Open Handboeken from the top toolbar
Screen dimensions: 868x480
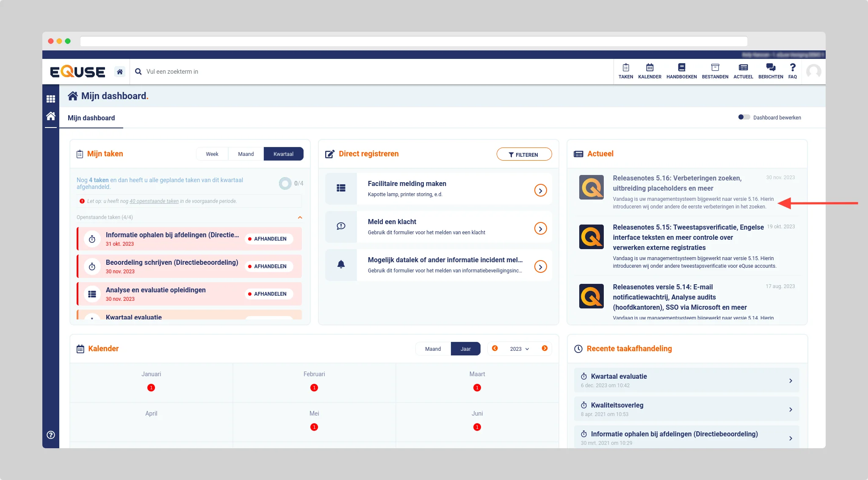681,71
